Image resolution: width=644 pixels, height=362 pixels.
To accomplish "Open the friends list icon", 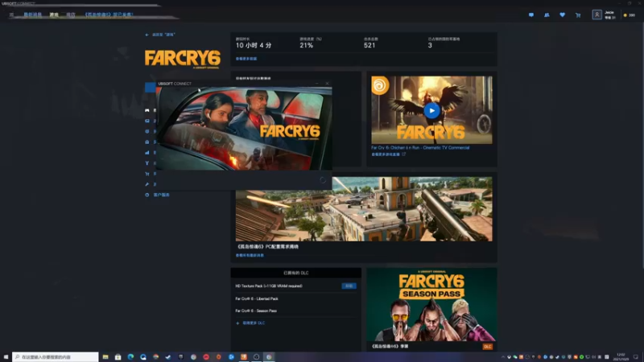I will pos(547,14).
